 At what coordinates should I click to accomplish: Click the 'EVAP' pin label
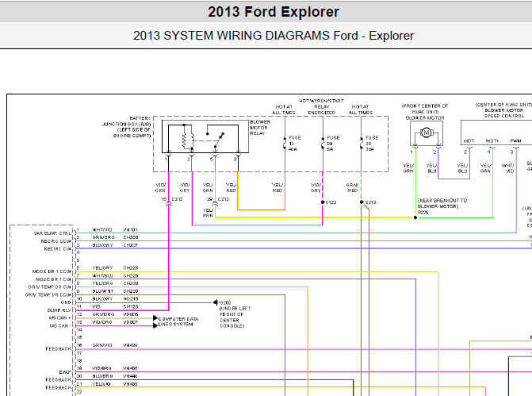tap(65, 372)
